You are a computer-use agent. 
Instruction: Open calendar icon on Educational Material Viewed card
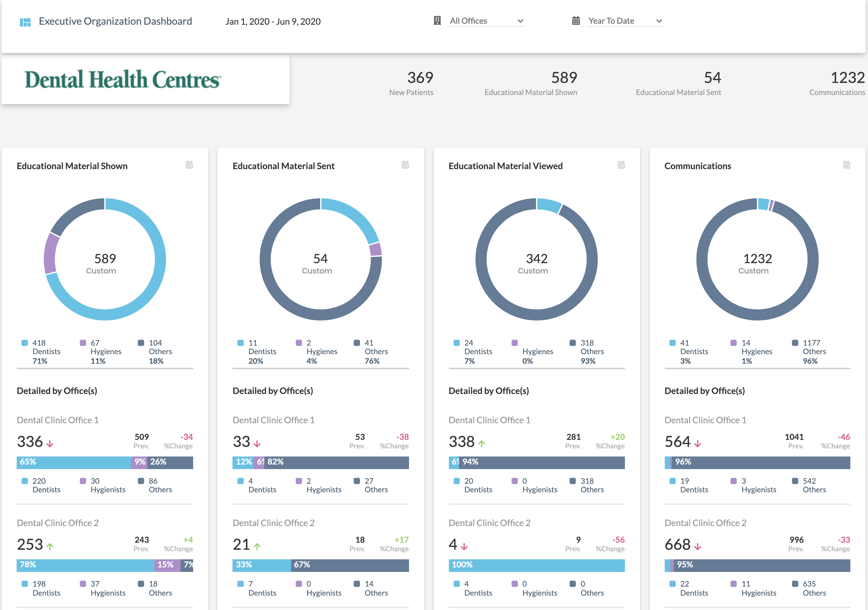click(x=621, y=165)
